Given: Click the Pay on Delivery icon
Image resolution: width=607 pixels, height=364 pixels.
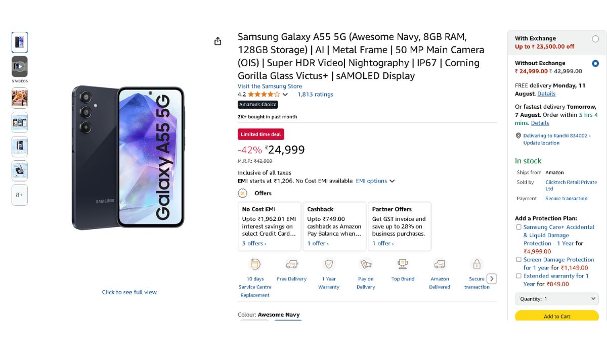Looking at the screenshot, I should 366,264.
